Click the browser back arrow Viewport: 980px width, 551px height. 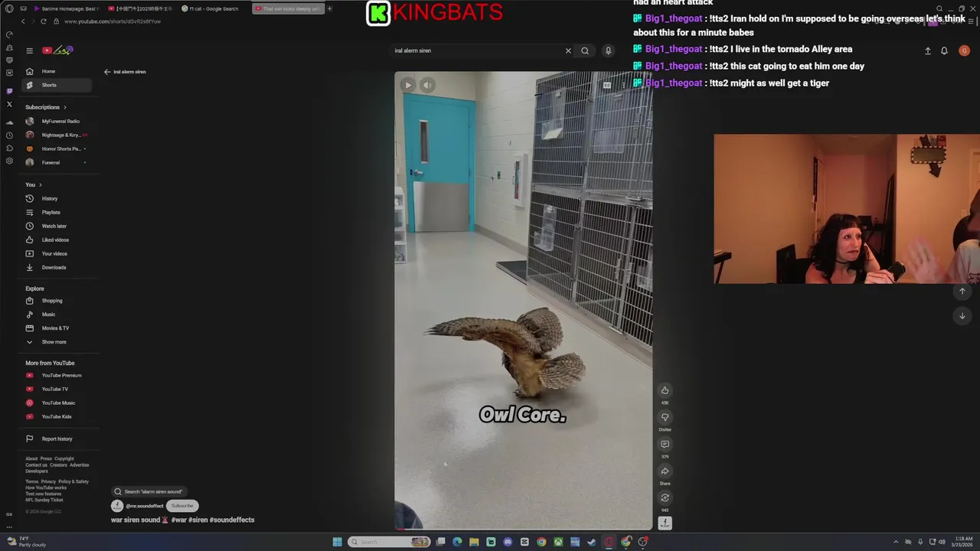tap(23, 21)
